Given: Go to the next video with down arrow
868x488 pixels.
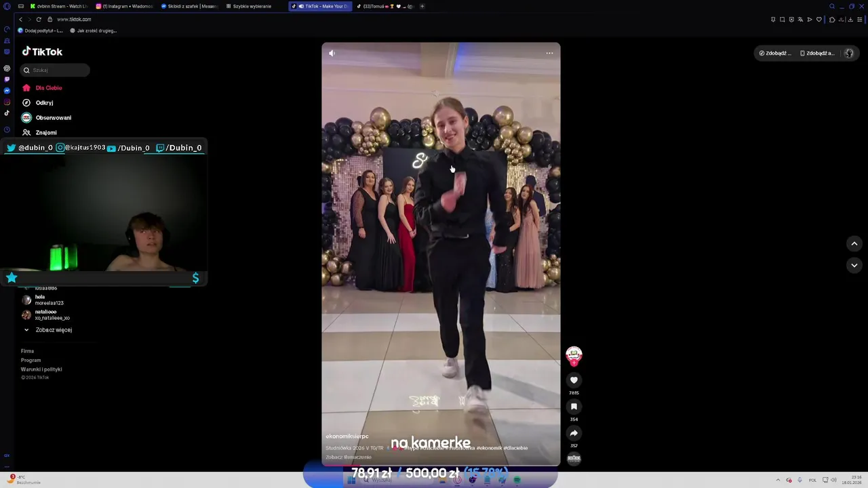Looking at the screenshot, I should coord(854,265).
